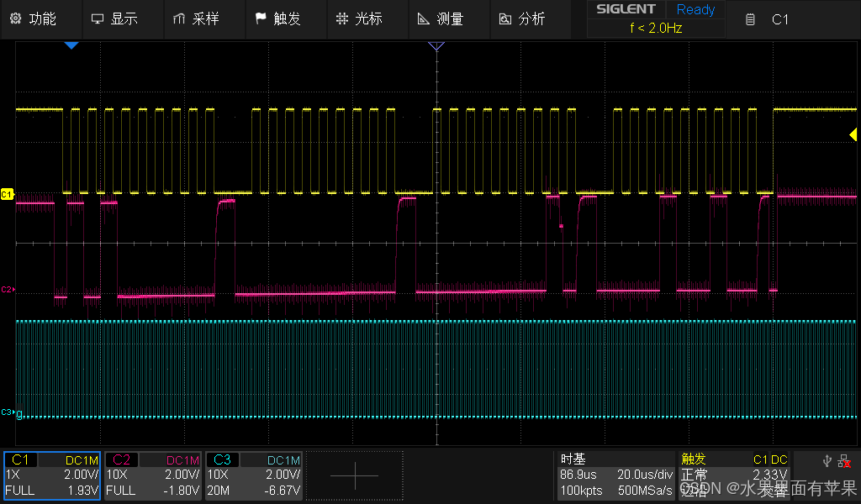This screenshot has width=861, height=504.
Task: Click the document icon beside the C1 label
Action: pos(750,20)
